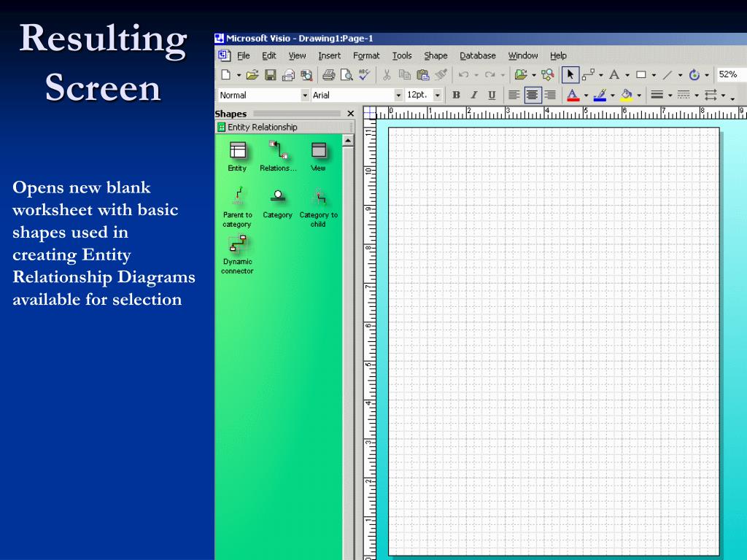Open stencil using the green folder Shapes icon
This screenshot has height=560, width=747.
[x=521, y=75]
